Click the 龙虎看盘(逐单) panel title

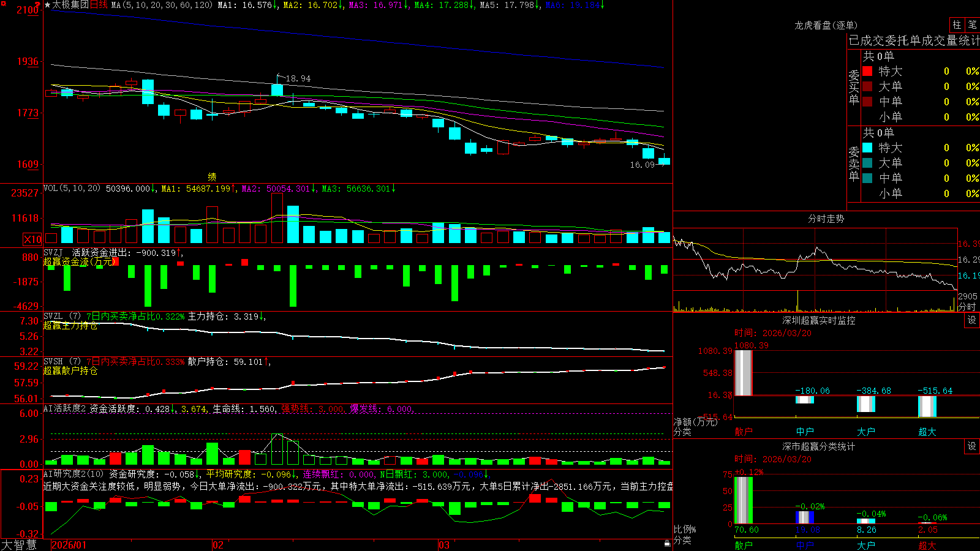click(x=826, y=25)
